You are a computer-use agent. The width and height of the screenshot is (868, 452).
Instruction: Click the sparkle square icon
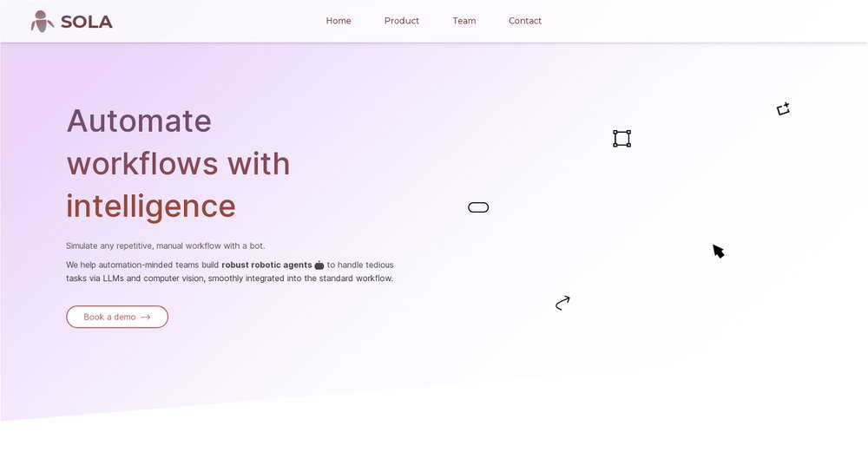point(783,109)
